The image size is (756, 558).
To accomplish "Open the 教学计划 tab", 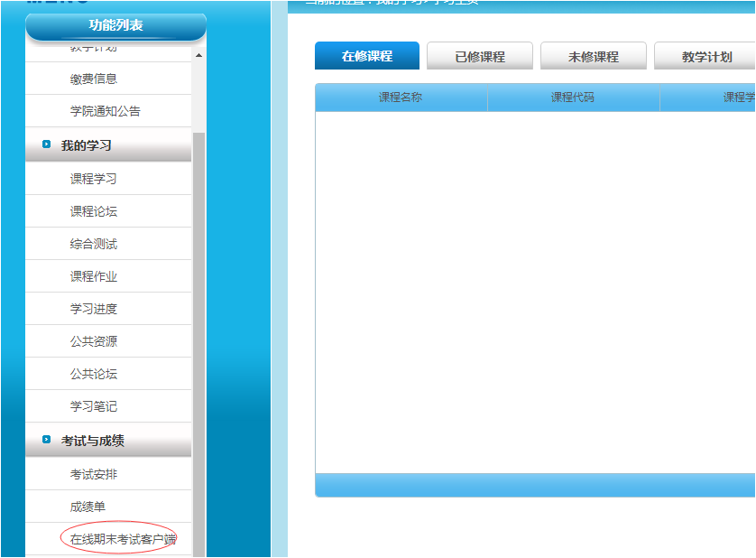I will [x=705, y=56].
